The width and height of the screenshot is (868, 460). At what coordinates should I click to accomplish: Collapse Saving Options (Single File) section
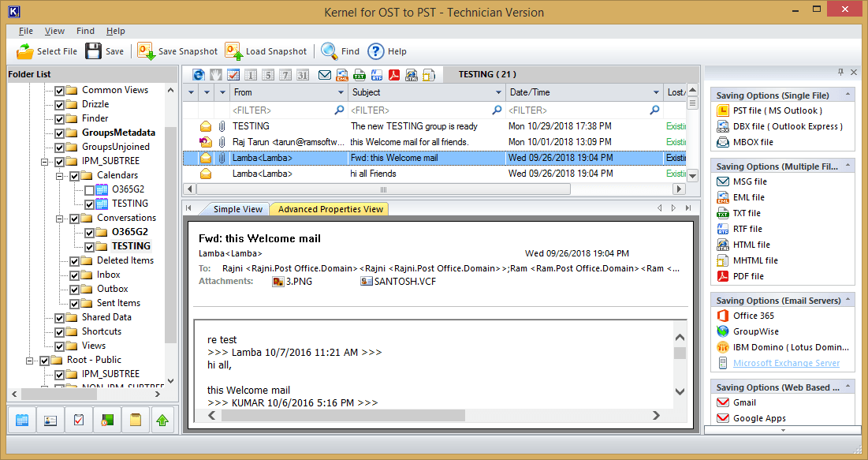coord(848,95)
